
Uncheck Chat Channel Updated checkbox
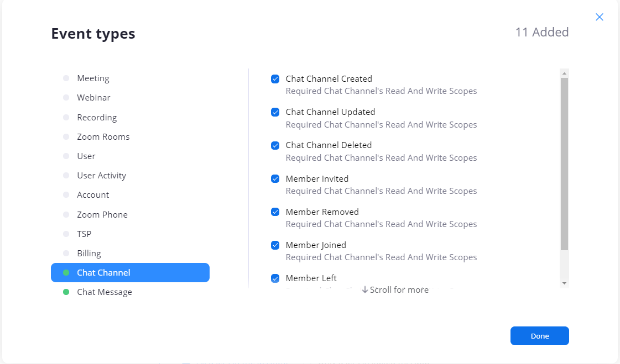tap(275, 112)
